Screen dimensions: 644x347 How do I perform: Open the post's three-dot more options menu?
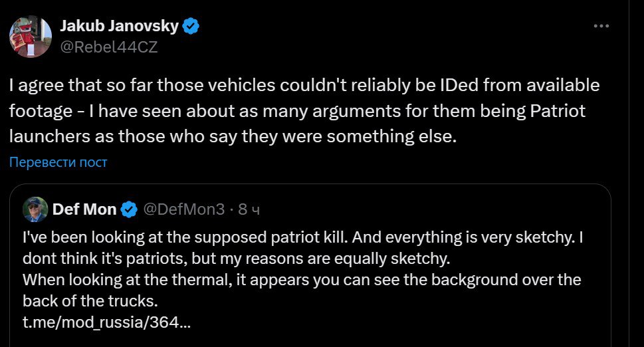(601, 27)
